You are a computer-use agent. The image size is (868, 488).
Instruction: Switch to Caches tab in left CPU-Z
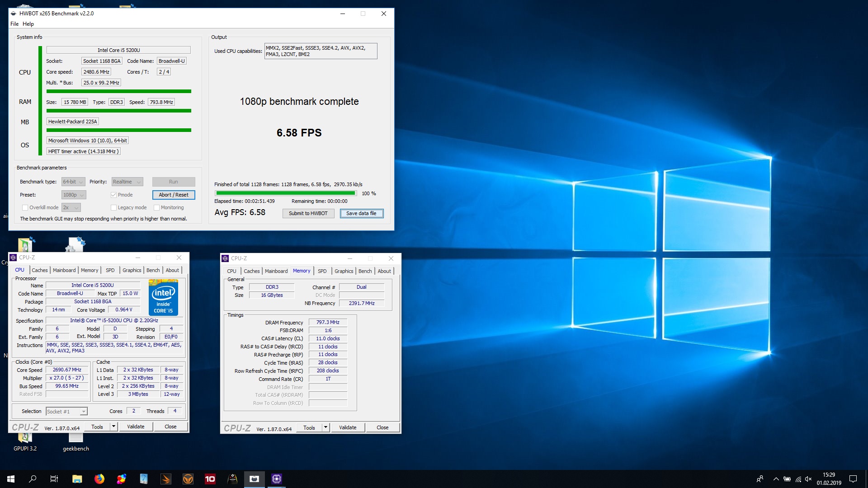(x=40, y=270)
